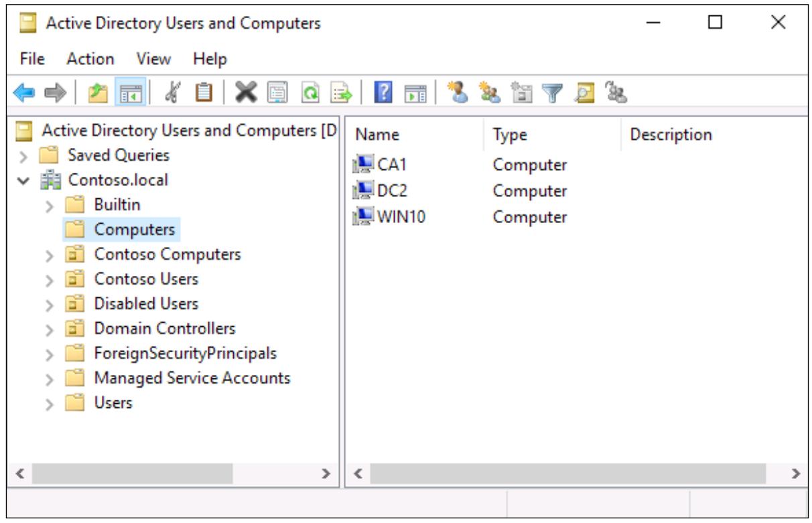
Task: Expand the Contoso Users OU
Action: click(x=50, y=279)
